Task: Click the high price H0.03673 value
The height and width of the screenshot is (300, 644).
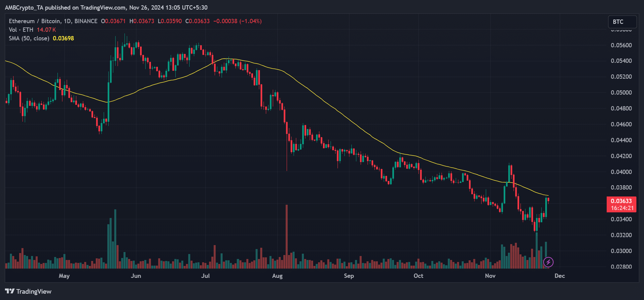Action: click(142, 21)
